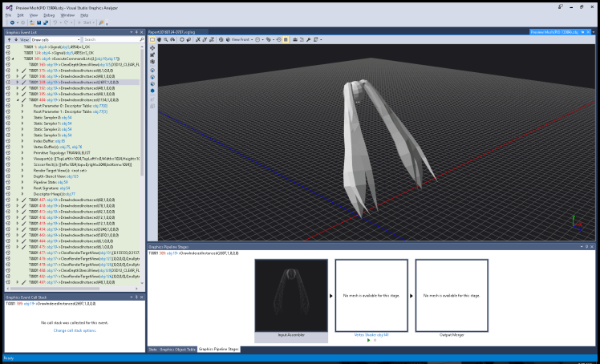Click Vertex Shader obj:541 link
The image size is (600, 364).
pyautogui.click(x=371, y=334)
